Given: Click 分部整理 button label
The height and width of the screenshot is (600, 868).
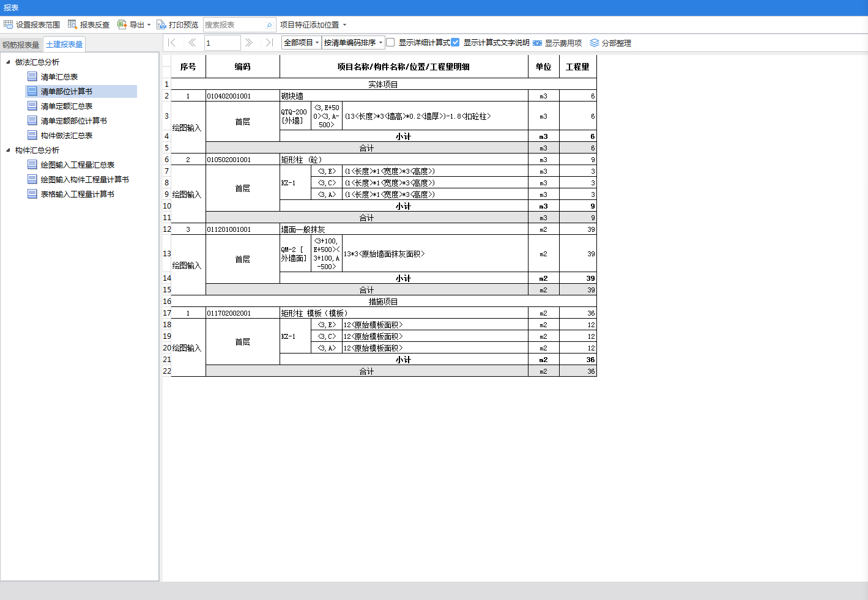Looking at the screenshot, I should click(x=617, y=43).
